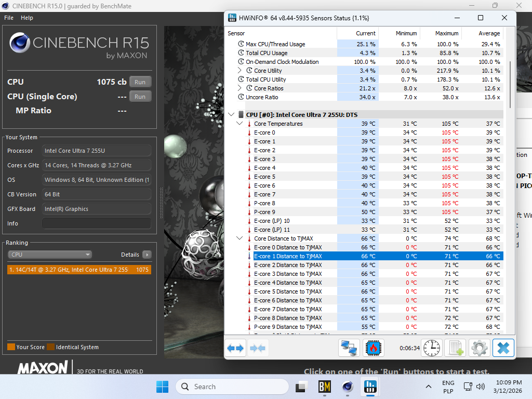The height and width of the screenshot is (399, 532).
Task: Click HWiNFO collapse-layout arrows icon
Action: coord(258,348)
